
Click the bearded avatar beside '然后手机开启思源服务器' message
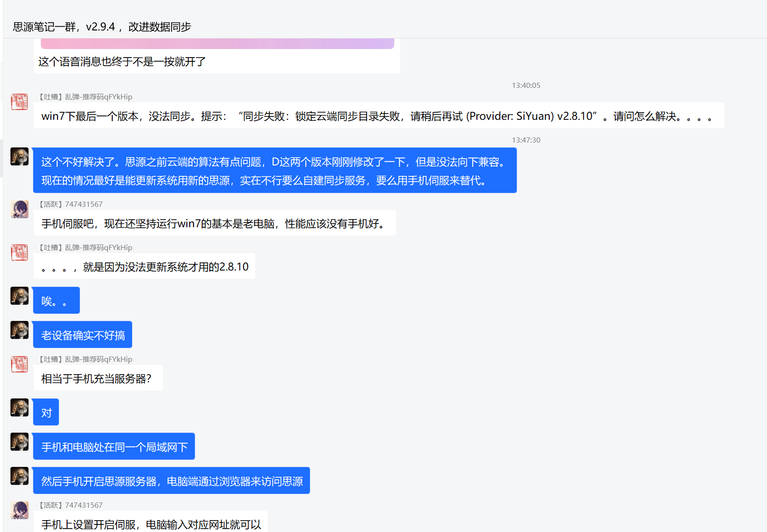tap(19, 476)
